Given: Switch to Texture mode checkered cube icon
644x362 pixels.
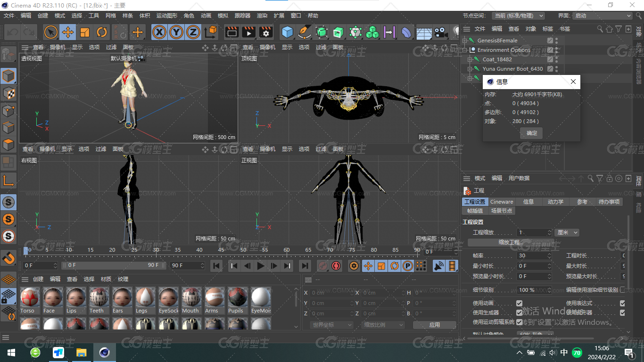Looking at the screenshot, I should [x=8, y=93].
